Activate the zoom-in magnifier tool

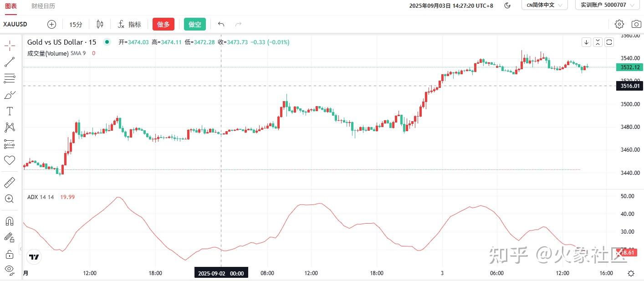pos(10,198)
